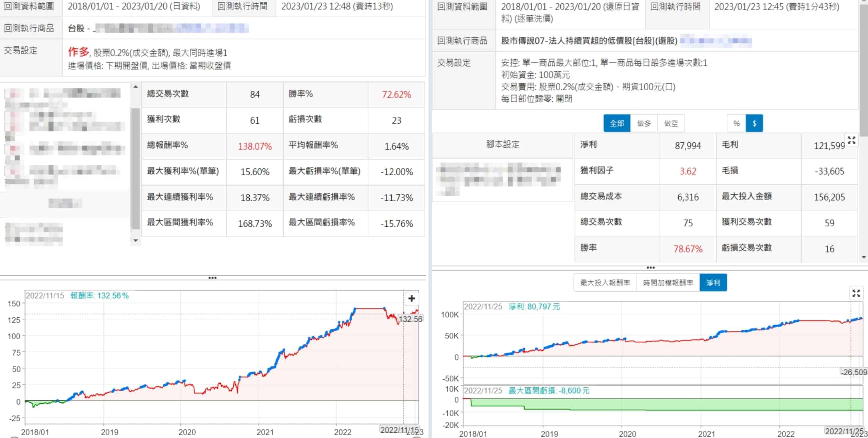Show values in dollars with $ toggle
868x438 pixels.
tap(754, 123)
